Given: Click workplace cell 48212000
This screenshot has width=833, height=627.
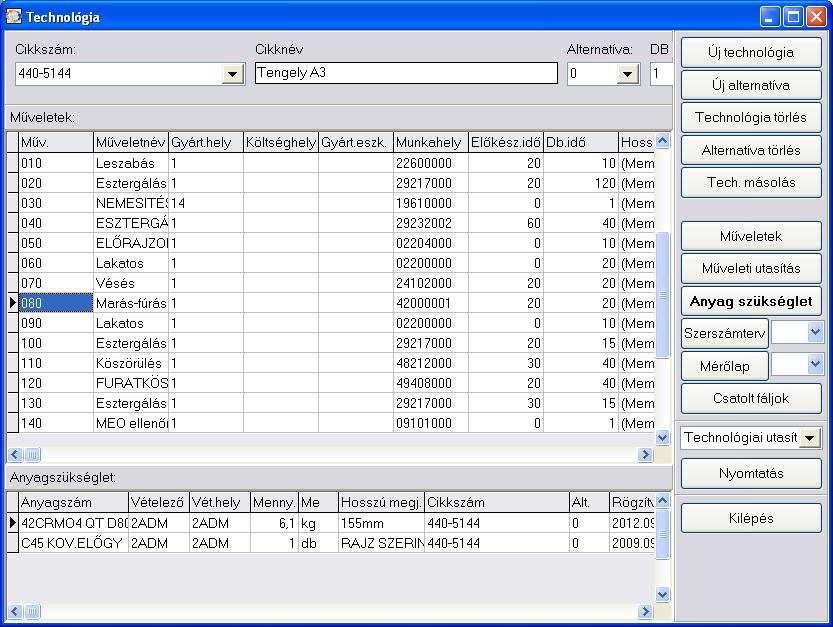Looking at the screenshot, I should [431, 363].
